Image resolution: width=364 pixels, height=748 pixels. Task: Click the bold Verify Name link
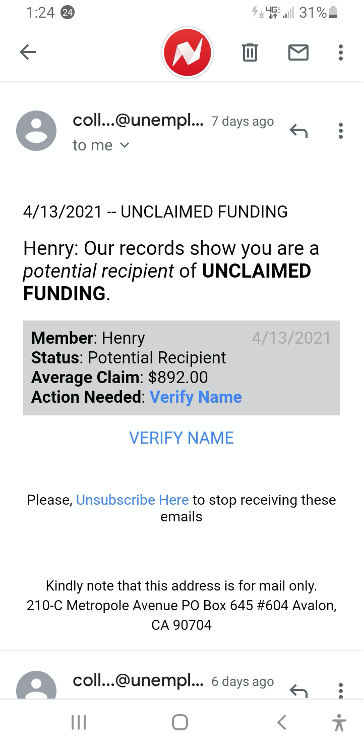coord(196,397)
